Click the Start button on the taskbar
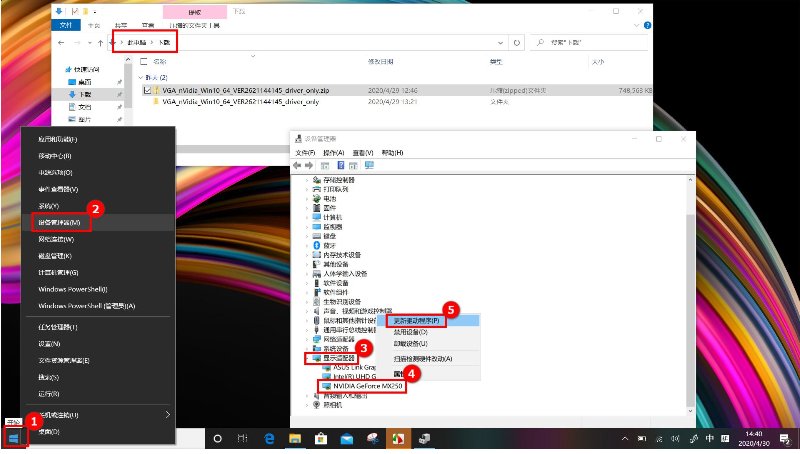Image resolution: width=800 pixels, height=454 pixels. (x=14, y=438)
